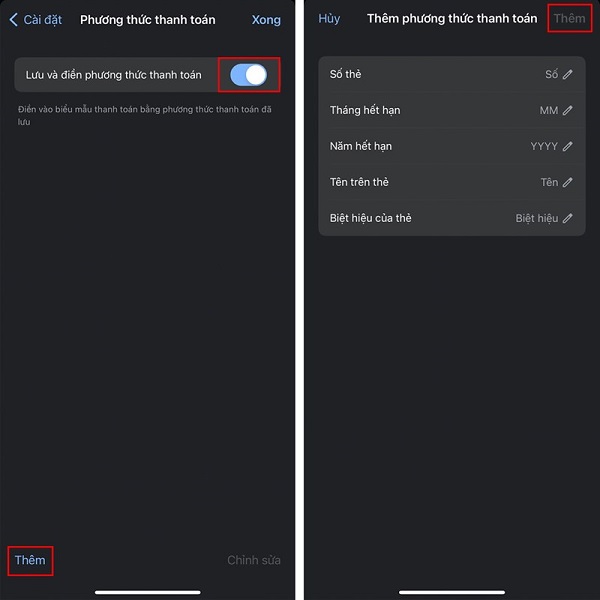Tap Thêm at the bottom left
This screenshot has width=600, height=600.
point(30,560)
